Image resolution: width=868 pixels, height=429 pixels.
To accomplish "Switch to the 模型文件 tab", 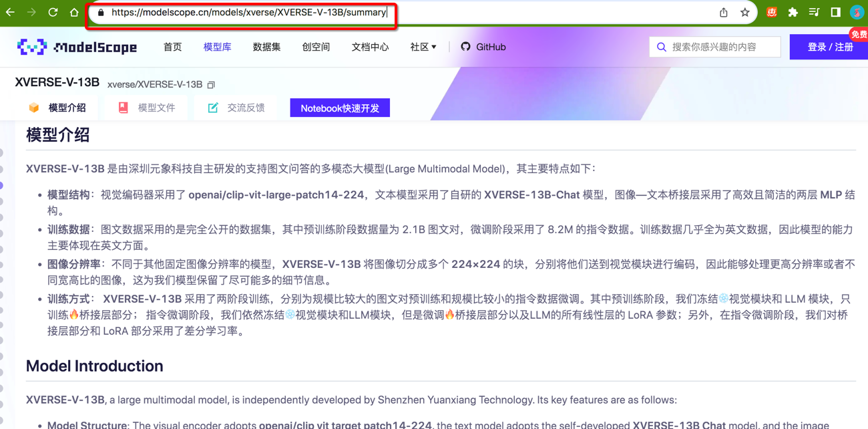I will 156,108.
